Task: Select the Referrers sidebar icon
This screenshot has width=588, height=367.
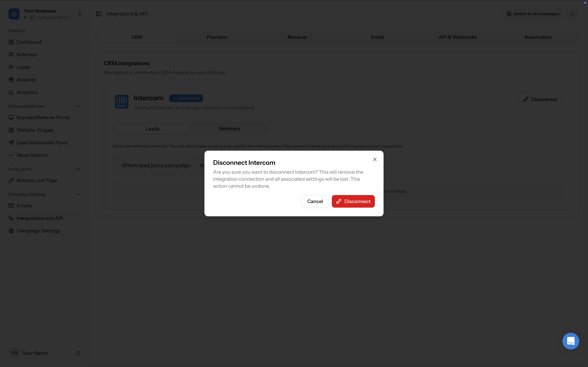Action: tap(11, 54)
